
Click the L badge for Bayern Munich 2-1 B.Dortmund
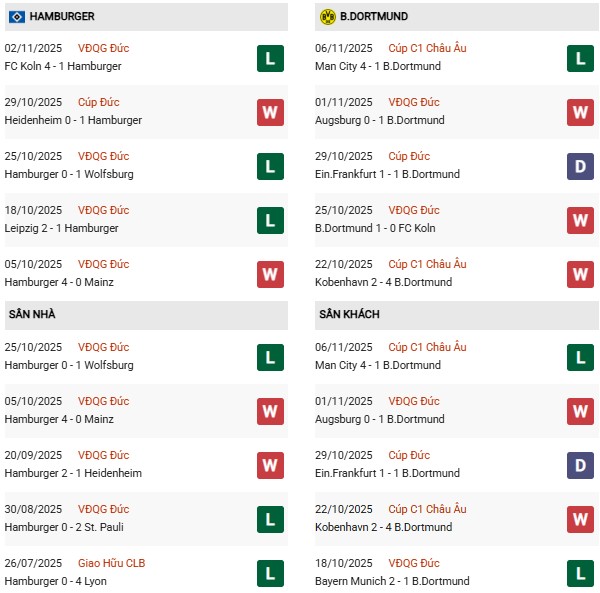coord(580,573)
